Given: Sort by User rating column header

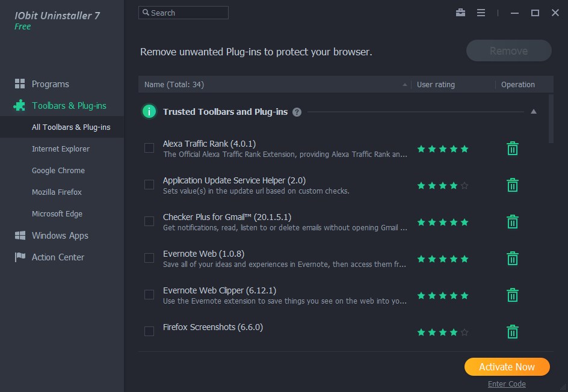Looking at the screenshot, I should tap(436, 85).
